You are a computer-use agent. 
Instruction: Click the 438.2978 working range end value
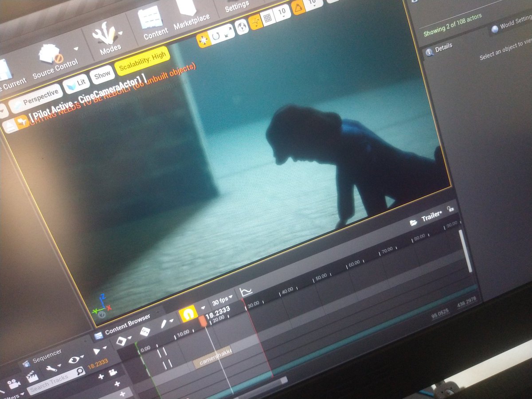point(466,302)
